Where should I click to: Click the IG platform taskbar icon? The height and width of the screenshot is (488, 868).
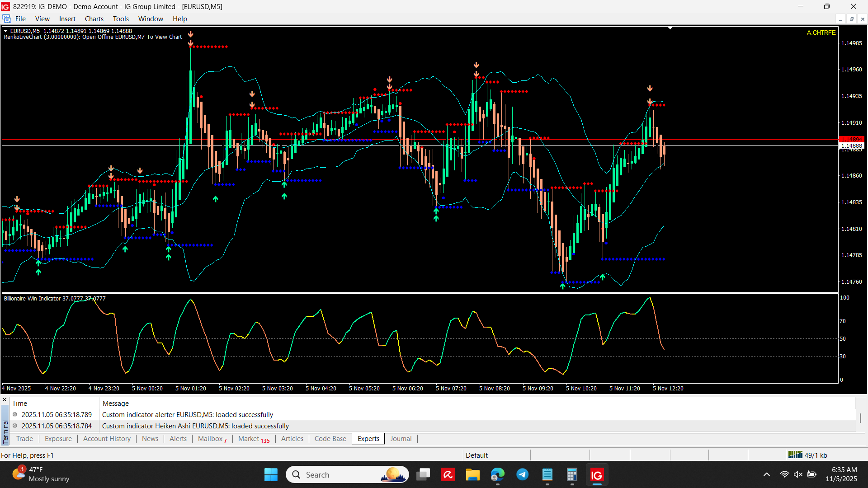pyautogui.click(x=597, y=475)
